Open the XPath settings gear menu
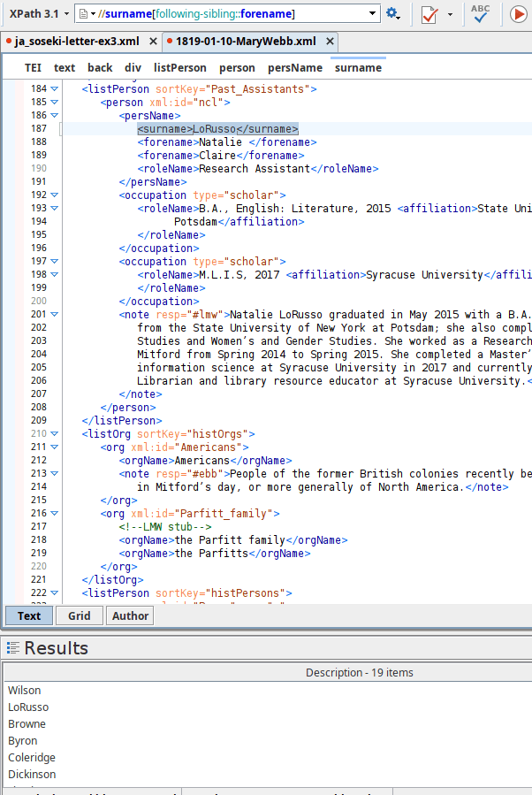 [x=392, y=13]
